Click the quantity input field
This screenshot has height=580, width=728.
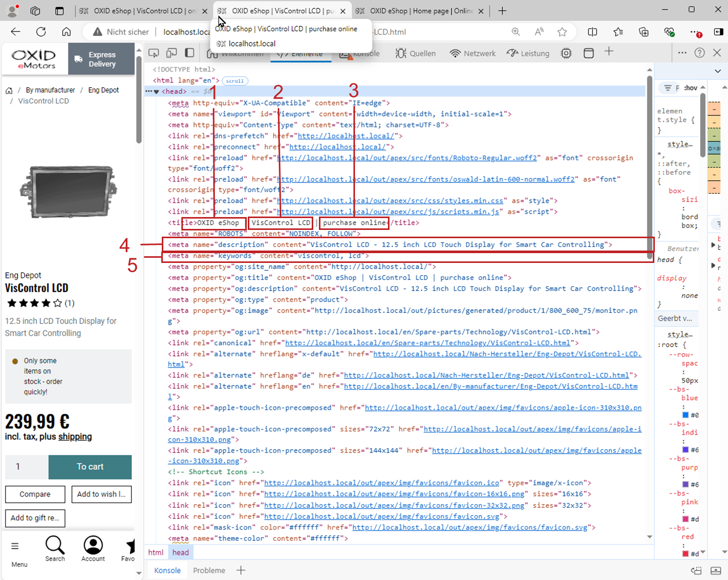coord(27,467)
